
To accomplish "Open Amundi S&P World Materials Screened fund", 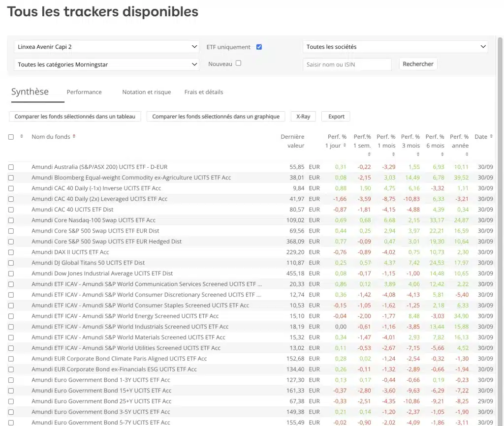I will click(x=128, y=337).
